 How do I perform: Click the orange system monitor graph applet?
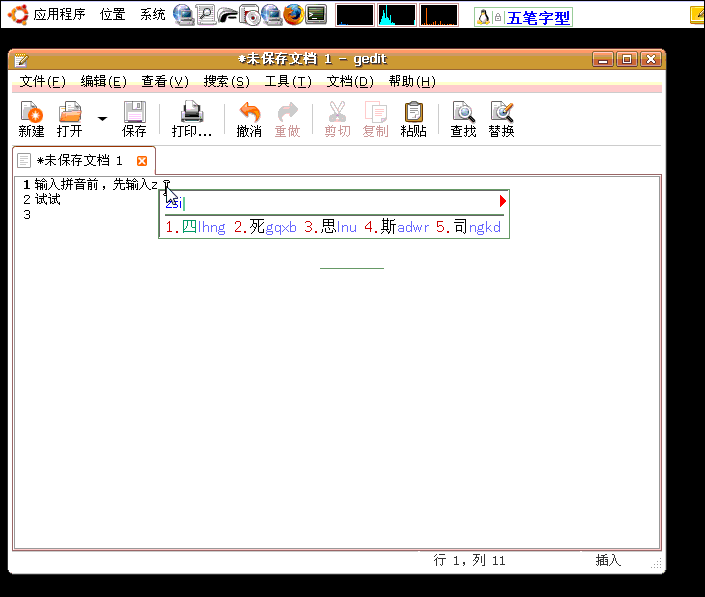tap(439, 15)
